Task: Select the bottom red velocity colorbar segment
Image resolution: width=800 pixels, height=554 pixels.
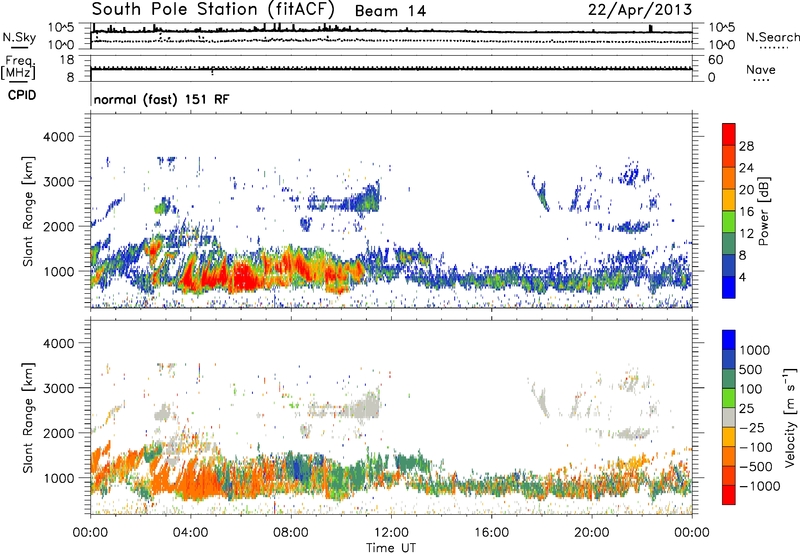Action: (729, 495)
